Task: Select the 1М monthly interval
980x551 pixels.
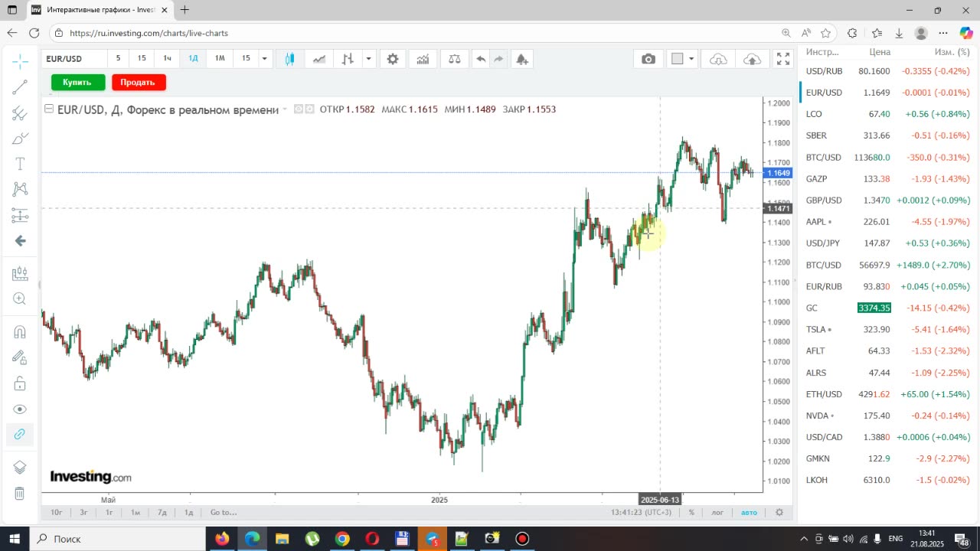Action: tap(220, 58)
